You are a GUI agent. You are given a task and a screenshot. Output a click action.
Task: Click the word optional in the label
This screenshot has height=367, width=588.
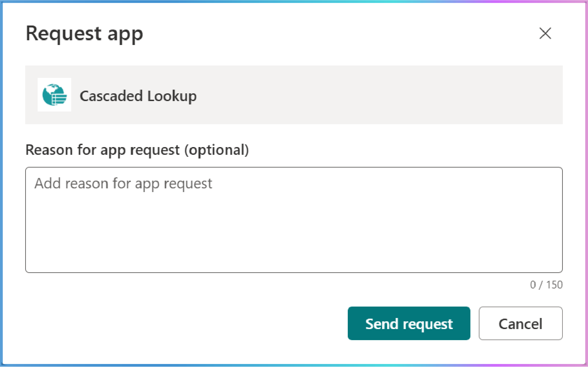pos(217,150)
